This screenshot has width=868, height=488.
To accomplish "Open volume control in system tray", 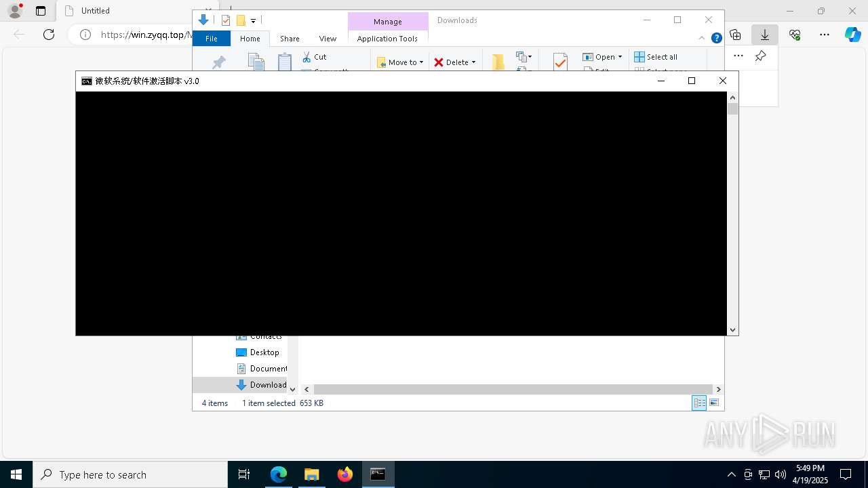I will coord(781,474).
